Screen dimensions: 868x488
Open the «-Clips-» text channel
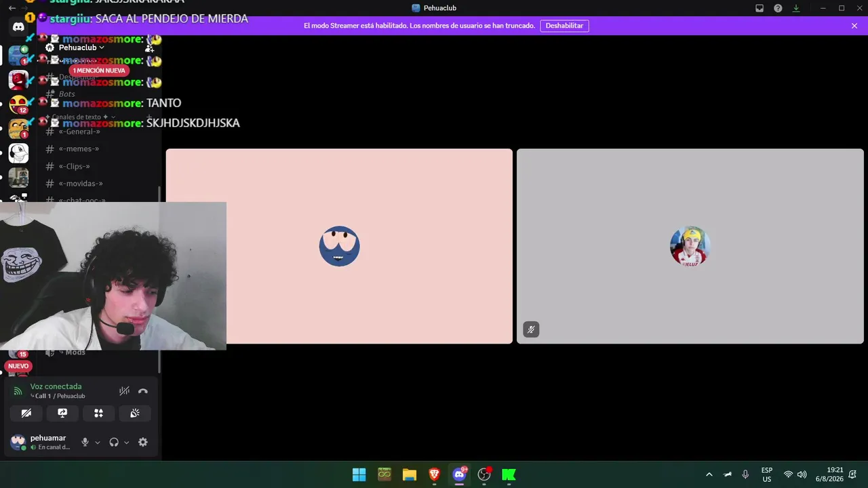click(x=74, y=167)
